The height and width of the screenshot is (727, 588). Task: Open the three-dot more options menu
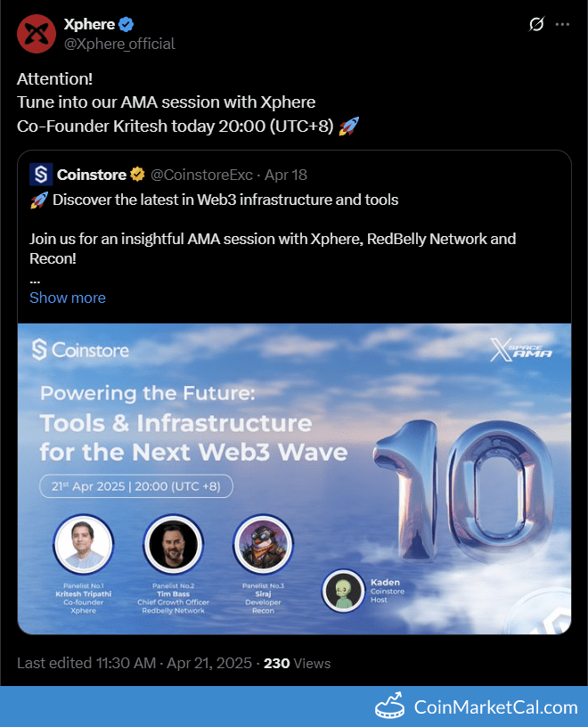click(x=562, y=25)
